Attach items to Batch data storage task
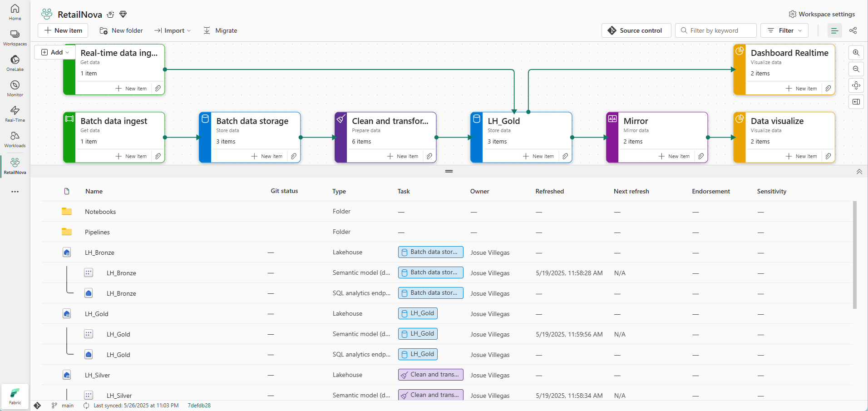Image resolution: width=868 pixels, height=411 pixels. click(293, 156)
